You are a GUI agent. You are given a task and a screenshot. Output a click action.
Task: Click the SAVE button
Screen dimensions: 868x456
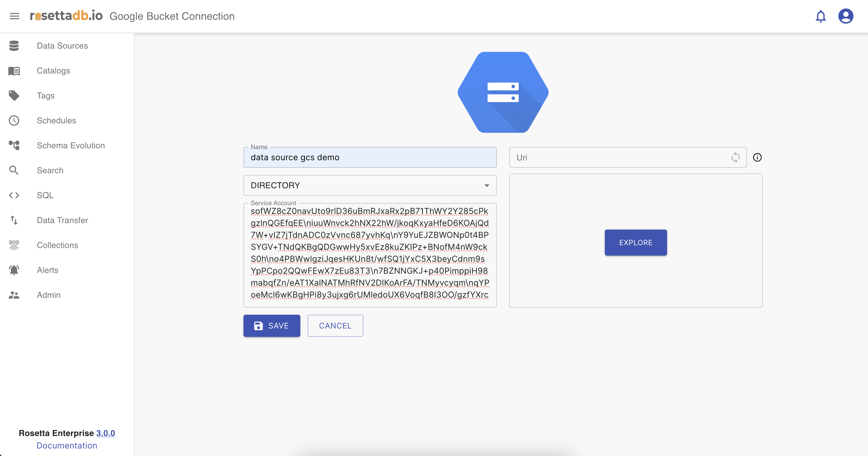pyautogui.click(x=272, y=326)
